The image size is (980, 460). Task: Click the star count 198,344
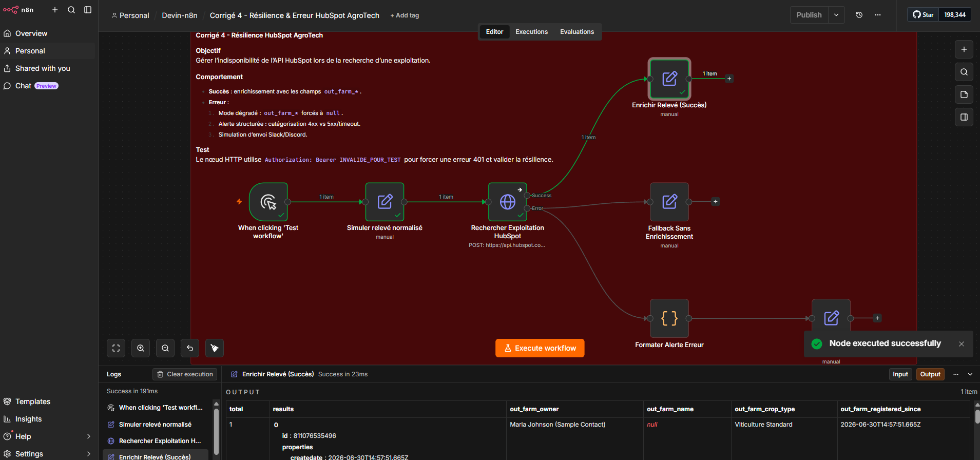(955, 15)
